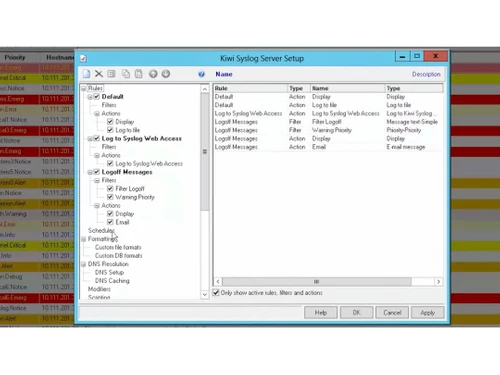
Task: Click the Kiwi Syslog title bar icon
Action: tap(83, 59)
